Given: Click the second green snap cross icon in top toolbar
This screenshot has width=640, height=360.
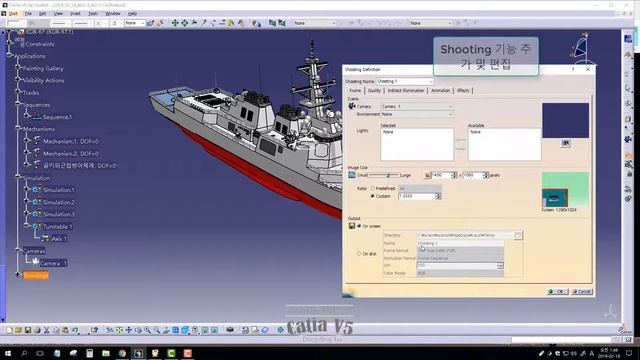Looking at the screenshot, I should [185, 23].
